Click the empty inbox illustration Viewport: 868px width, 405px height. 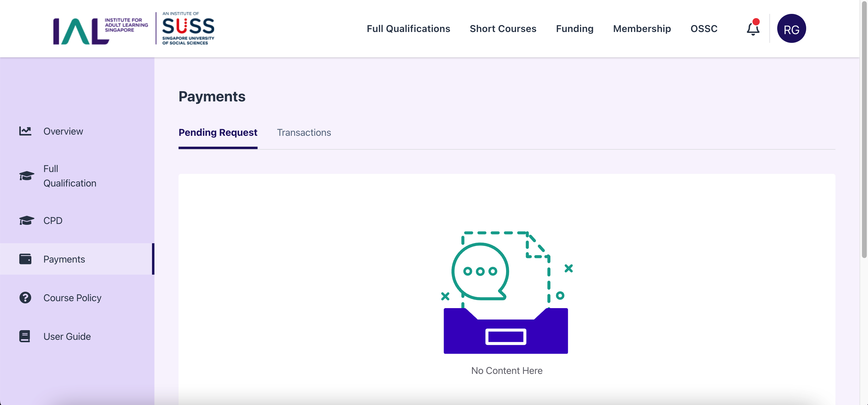506,292
